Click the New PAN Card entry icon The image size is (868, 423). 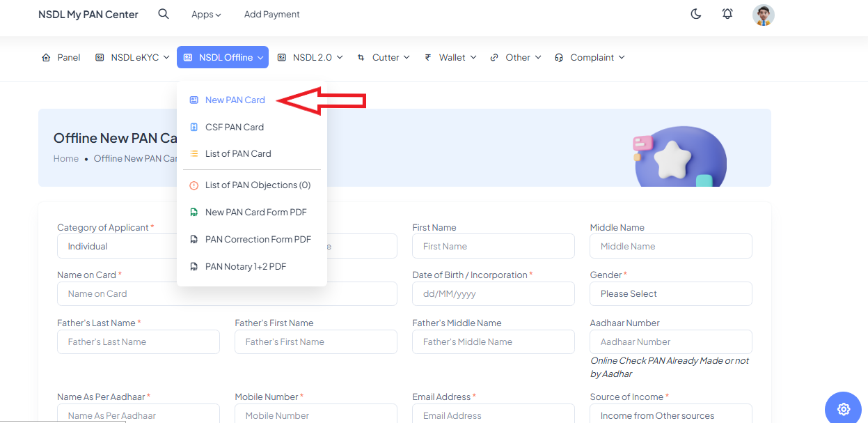[x=194, y=100]
